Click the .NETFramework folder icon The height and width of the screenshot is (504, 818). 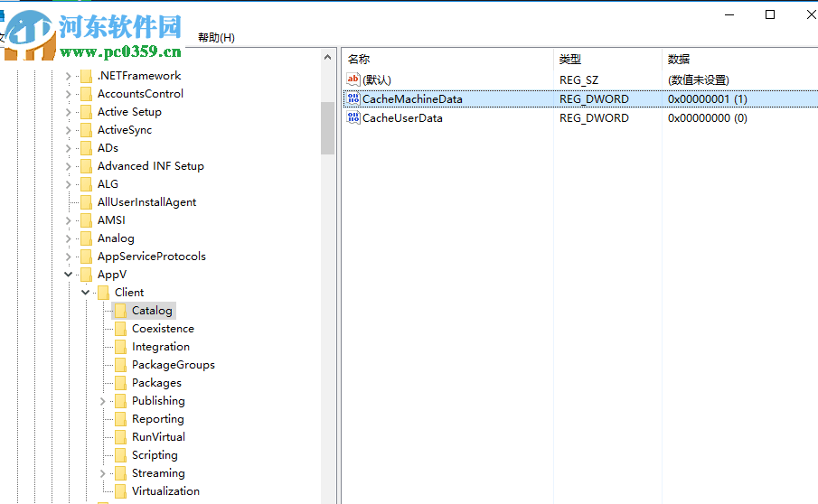(x=87, y=76)
